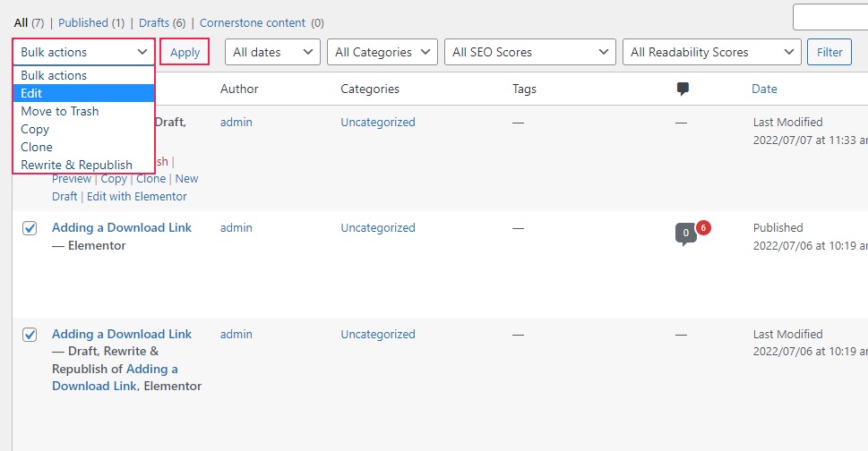Open admin author of Rewrite & Republish draft
Viewport: 868px width, 451px height.
click(x=236, y=335)
